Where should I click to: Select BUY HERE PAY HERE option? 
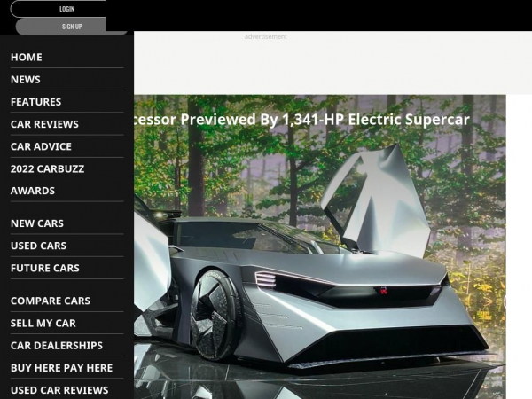click(61, 367)
